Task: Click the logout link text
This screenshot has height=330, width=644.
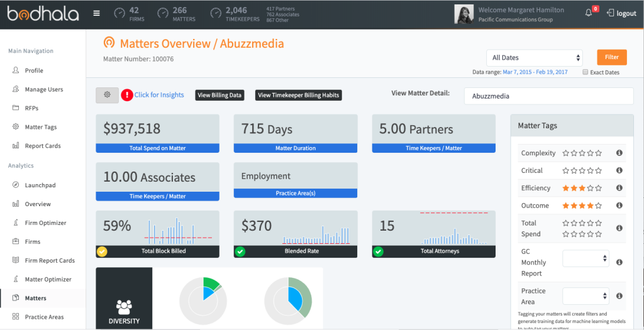Action: 626,14
